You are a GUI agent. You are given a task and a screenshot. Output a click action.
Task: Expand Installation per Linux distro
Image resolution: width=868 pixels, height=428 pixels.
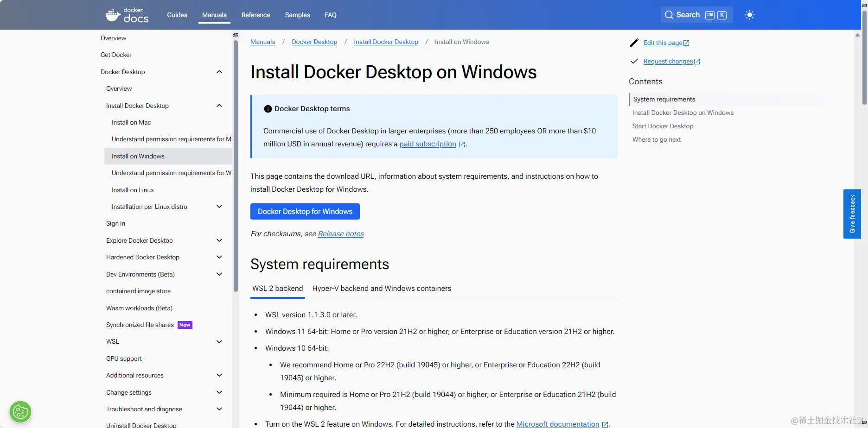[x=219, y=207]
